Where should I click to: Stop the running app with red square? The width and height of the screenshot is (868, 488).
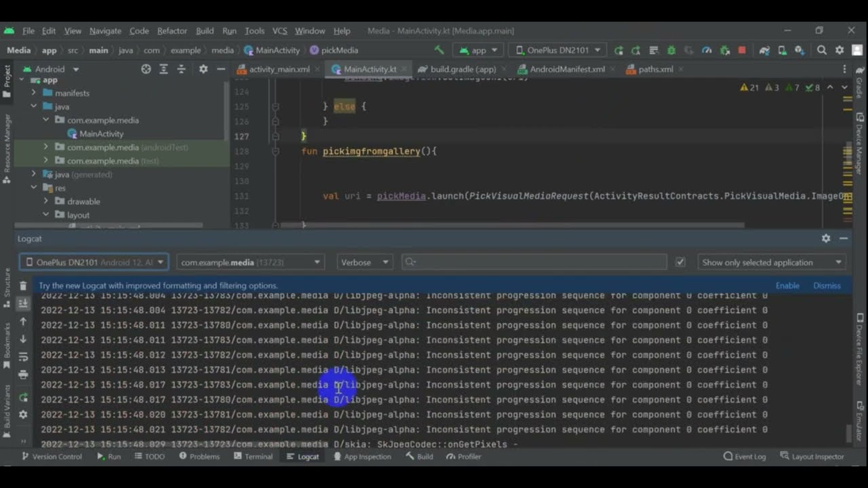(x=742, y=50)
